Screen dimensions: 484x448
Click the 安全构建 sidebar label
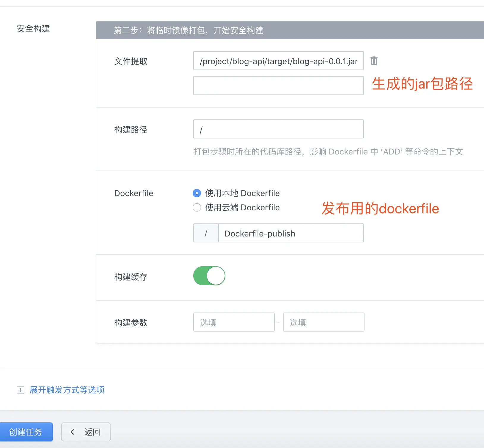(x=33, y=29)
